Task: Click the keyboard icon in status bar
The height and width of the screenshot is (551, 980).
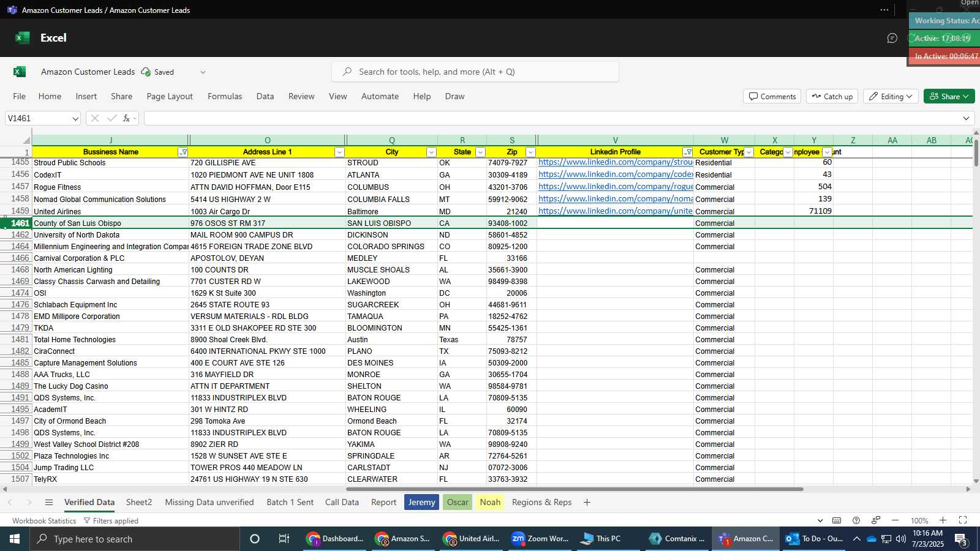Action: point(837,520)
